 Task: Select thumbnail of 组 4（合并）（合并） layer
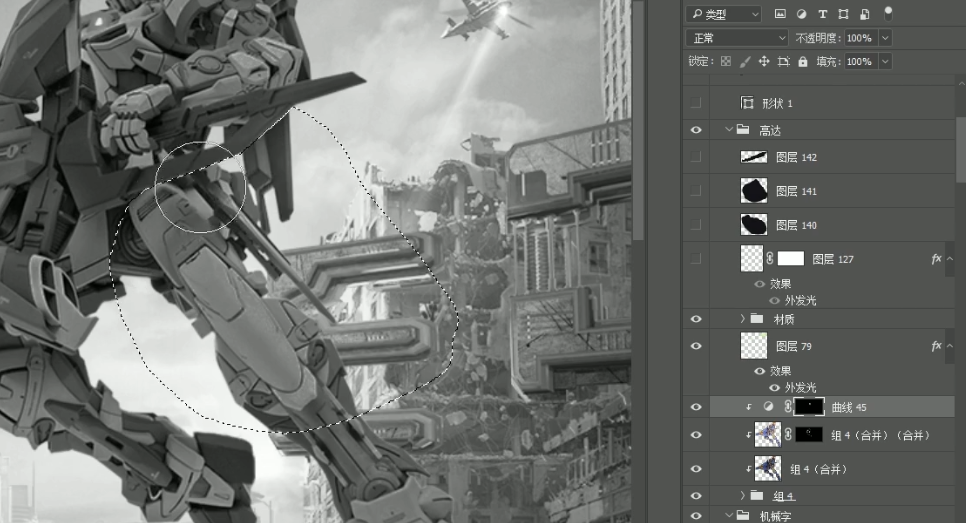tap(768, 435)
